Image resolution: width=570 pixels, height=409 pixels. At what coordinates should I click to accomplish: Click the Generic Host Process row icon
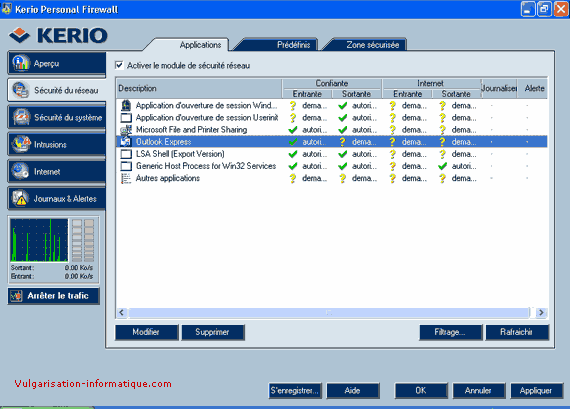point(126,166)
